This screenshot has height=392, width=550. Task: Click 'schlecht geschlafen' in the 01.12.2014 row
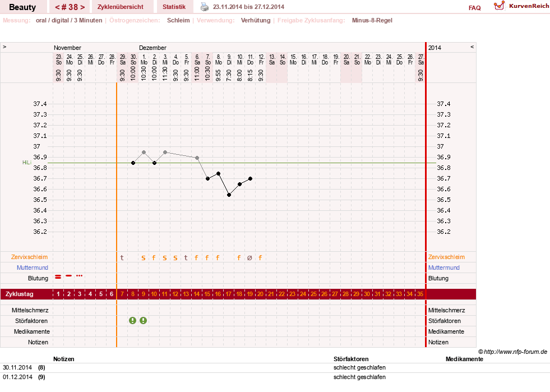coord(359,377)
